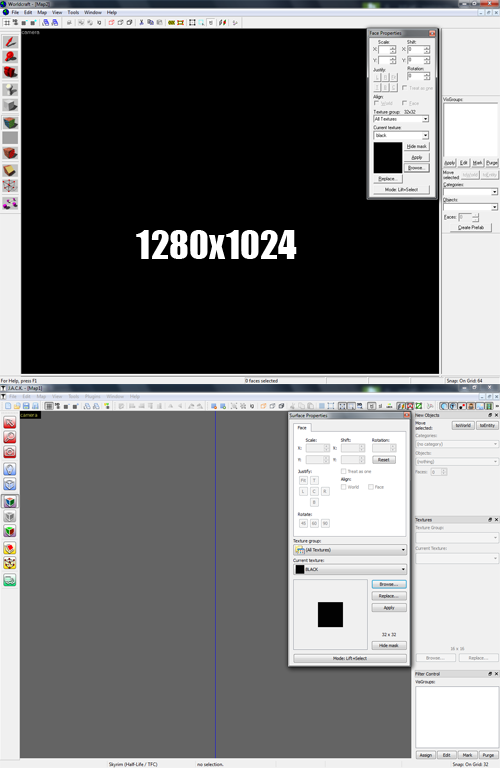Toggle Face align checkbox in Surface Properties
Image resolution: width=500 pixels, height=768 pixels.
pyautogui.click(x=371, y=487)
